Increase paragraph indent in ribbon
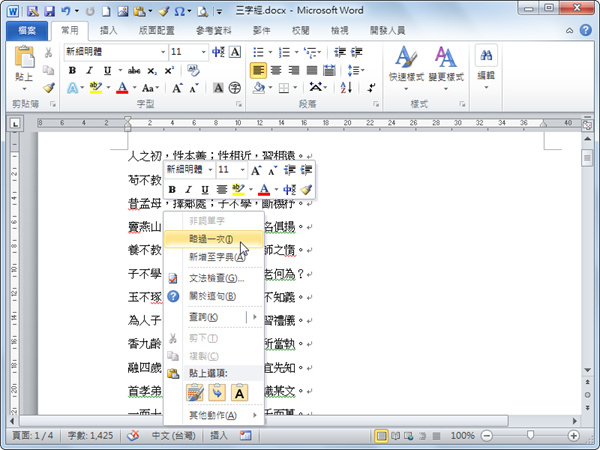 356,52
